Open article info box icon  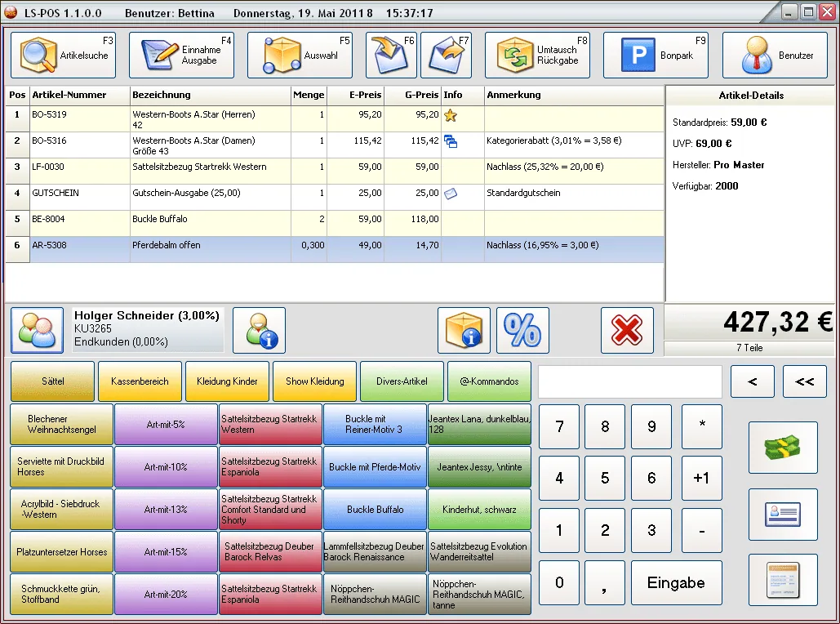click(x=464, y=330)
